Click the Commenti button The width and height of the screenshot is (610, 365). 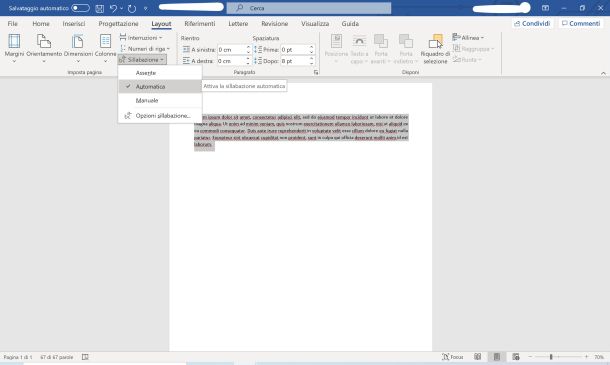pos(581,24)
